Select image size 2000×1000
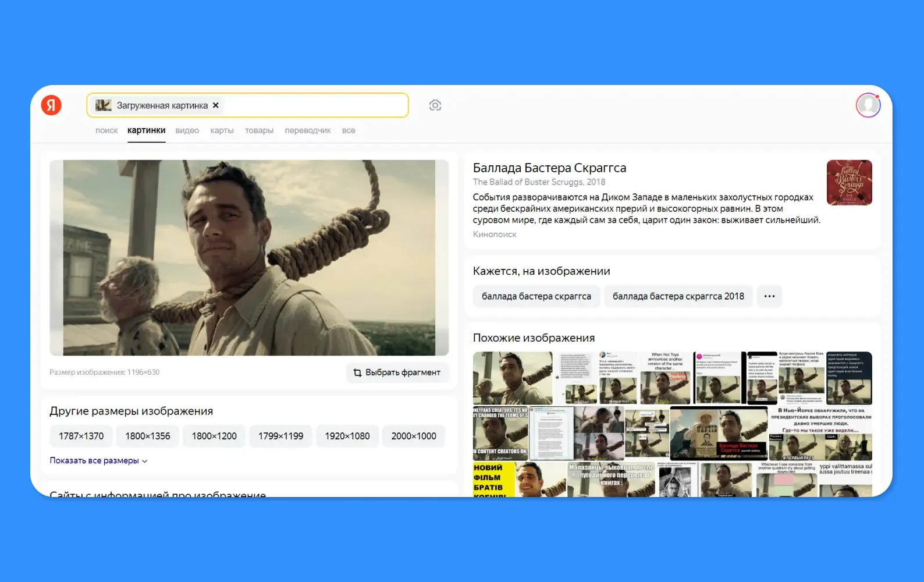Image resolution: width=924 pixels, height=582 pixels. click(x=414, y=436)
